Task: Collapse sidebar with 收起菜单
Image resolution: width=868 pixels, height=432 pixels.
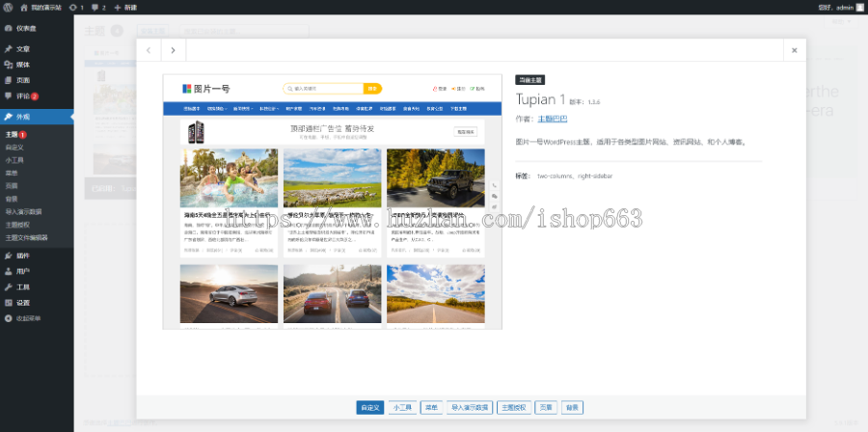Action: tap(37, 318)
